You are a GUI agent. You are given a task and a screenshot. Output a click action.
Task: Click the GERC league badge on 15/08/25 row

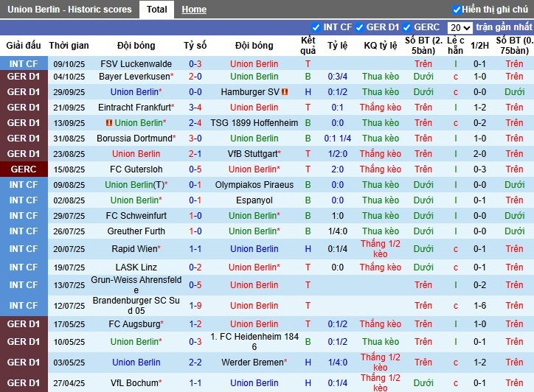pos(24,169)
